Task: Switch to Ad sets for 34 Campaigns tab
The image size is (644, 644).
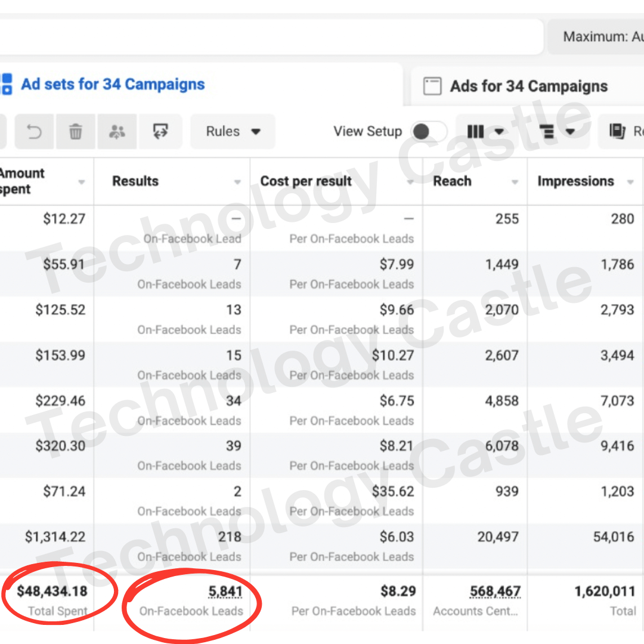Action: click(113, 84)
